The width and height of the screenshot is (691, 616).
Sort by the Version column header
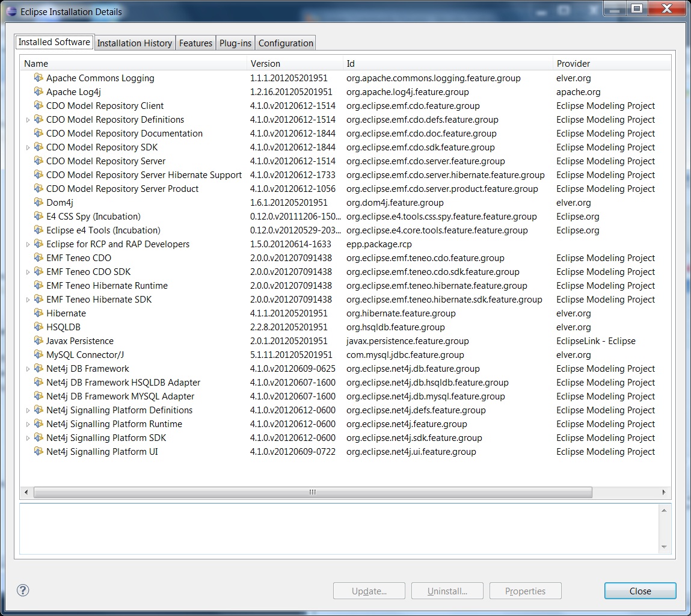[295, 64]
